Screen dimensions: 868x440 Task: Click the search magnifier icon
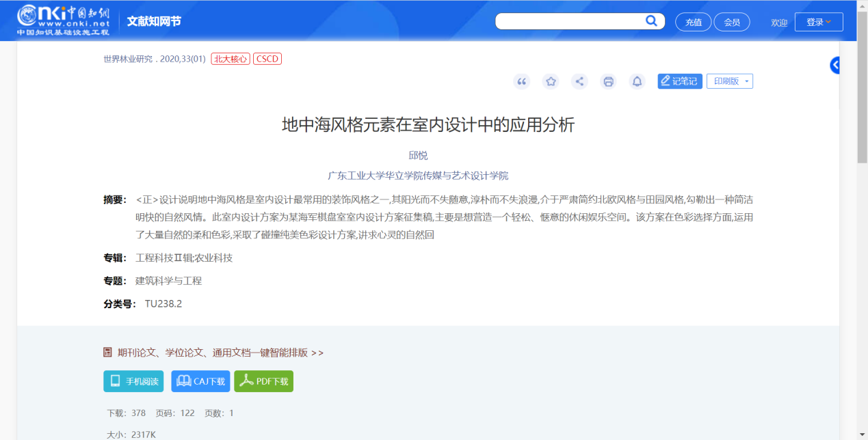tap(652, 21)
